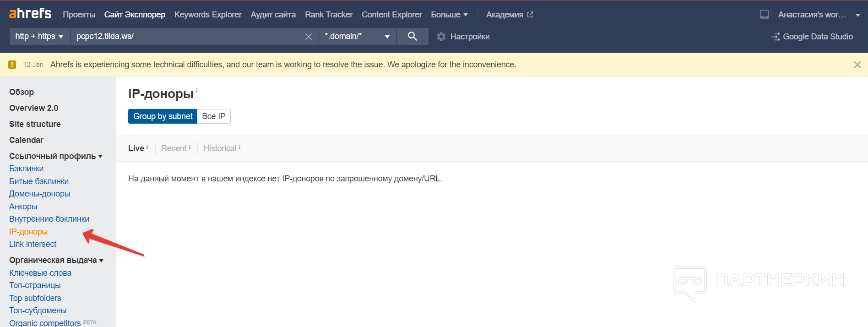Open Академия link
Image resolution: width=868 pixels, height=327 pixels.
click(x=505, y=15)
